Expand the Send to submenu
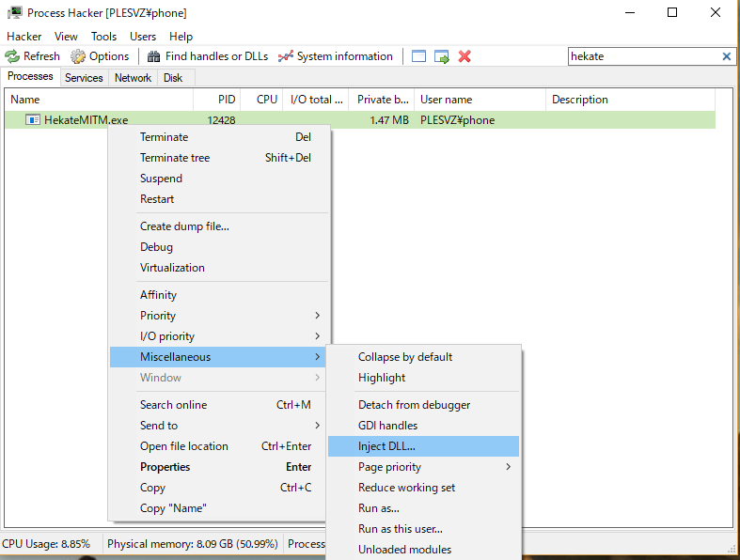Screen dimensions: 740x560 [219, 426]
